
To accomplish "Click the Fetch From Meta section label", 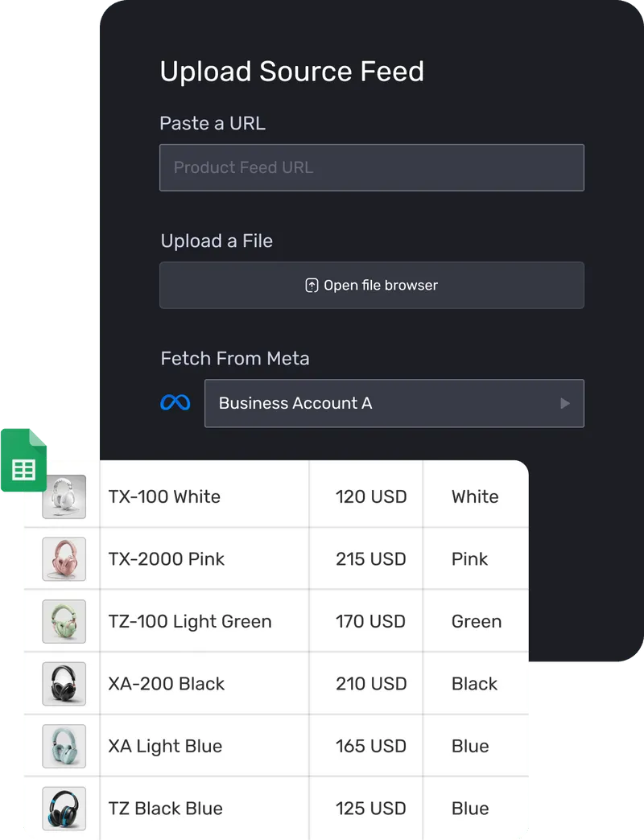I will (x=235, y=358).
